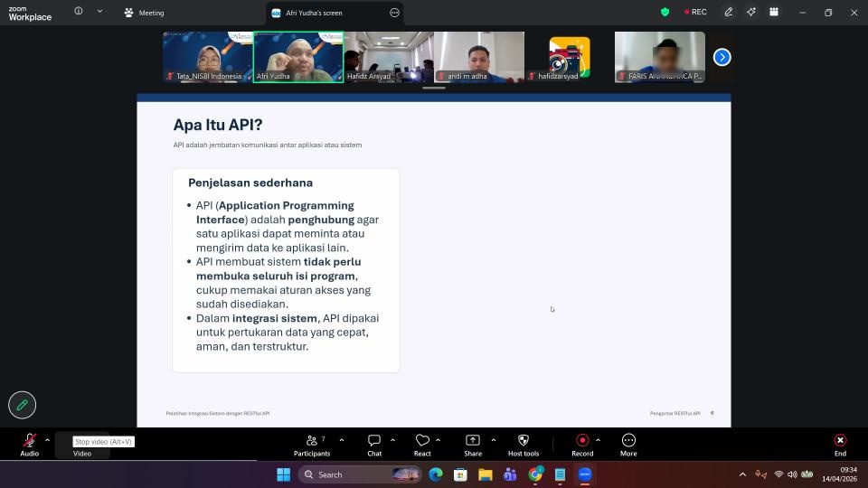Open File Explorer from taskbar

click(x=486, y=474)
